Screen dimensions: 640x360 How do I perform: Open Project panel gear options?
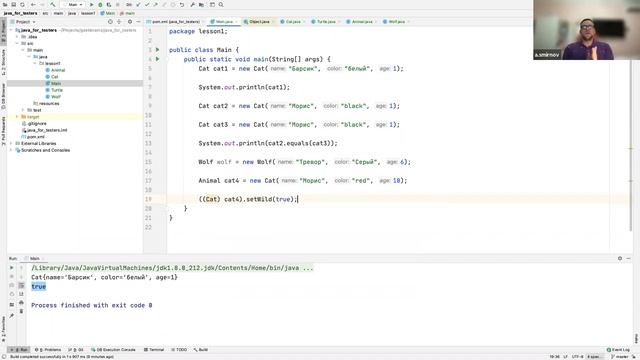click(130, 22)
